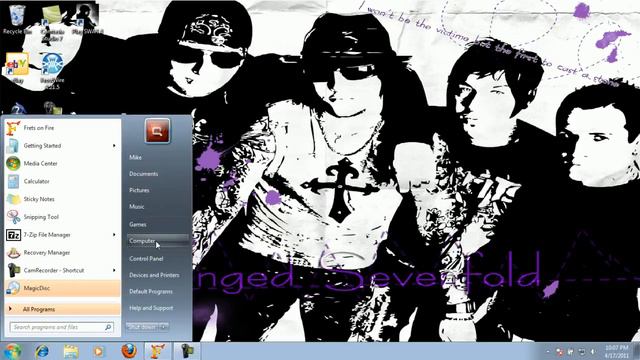
Task: Open Documents from Start menu
Action: point(158,174)
